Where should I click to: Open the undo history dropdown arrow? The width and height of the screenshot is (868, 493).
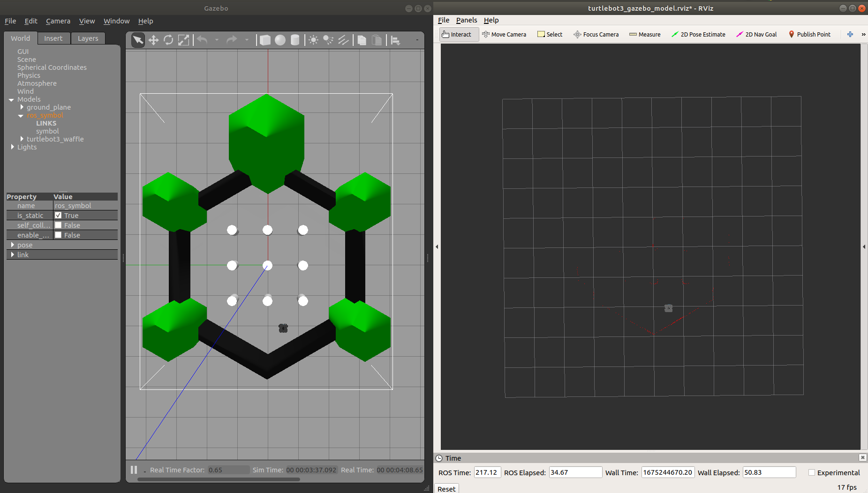coord(217,40)
